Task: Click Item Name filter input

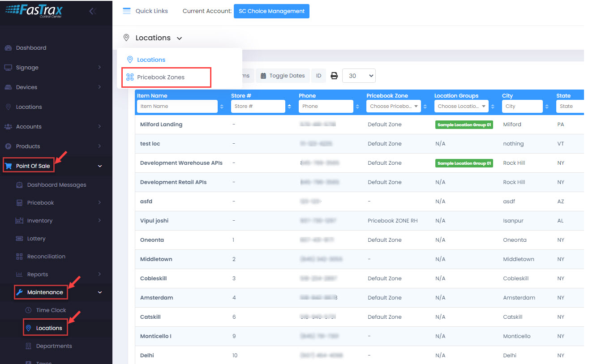Action: coord(177,106)
